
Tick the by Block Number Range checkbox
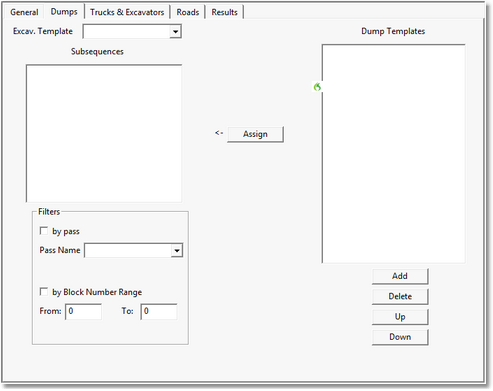(x=44, y=292)
